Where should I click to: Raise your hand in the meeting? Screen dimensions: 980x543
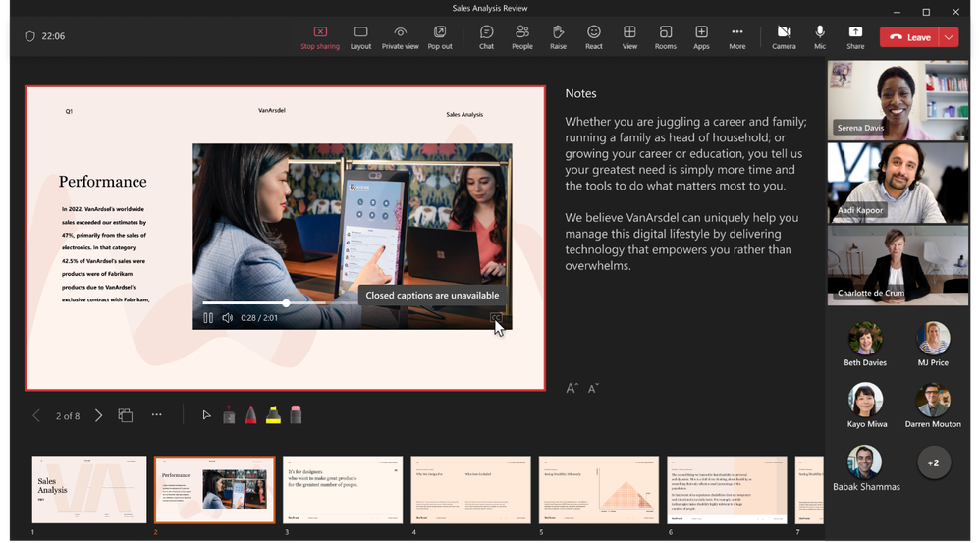click(558, 37)
